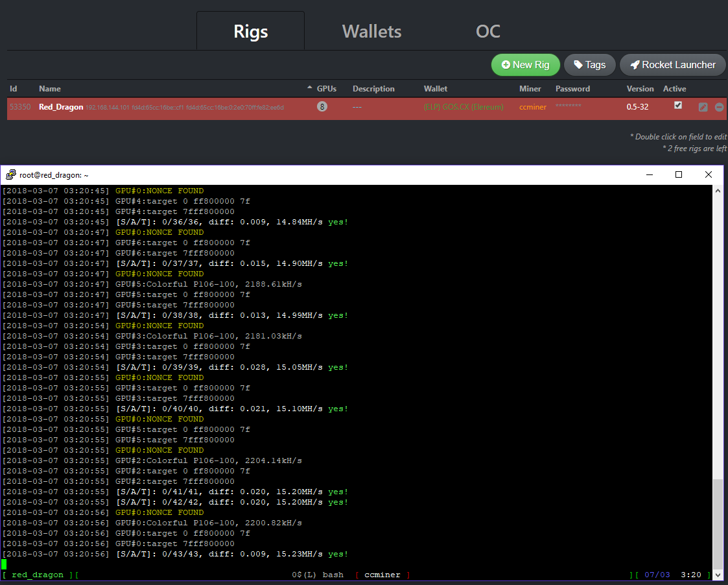The height and width of the screenshot is (585, 728).
Task: Close the root@red_dragon terminal window
Action: tap(708, 174)
